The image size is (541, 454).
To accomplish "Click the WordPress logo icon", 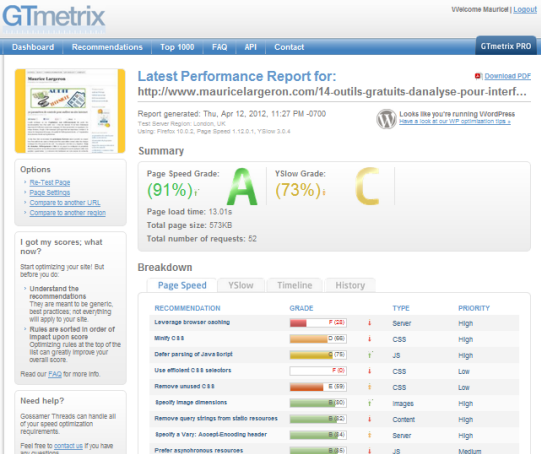I will pyautogui.click(x=386, y=119).
